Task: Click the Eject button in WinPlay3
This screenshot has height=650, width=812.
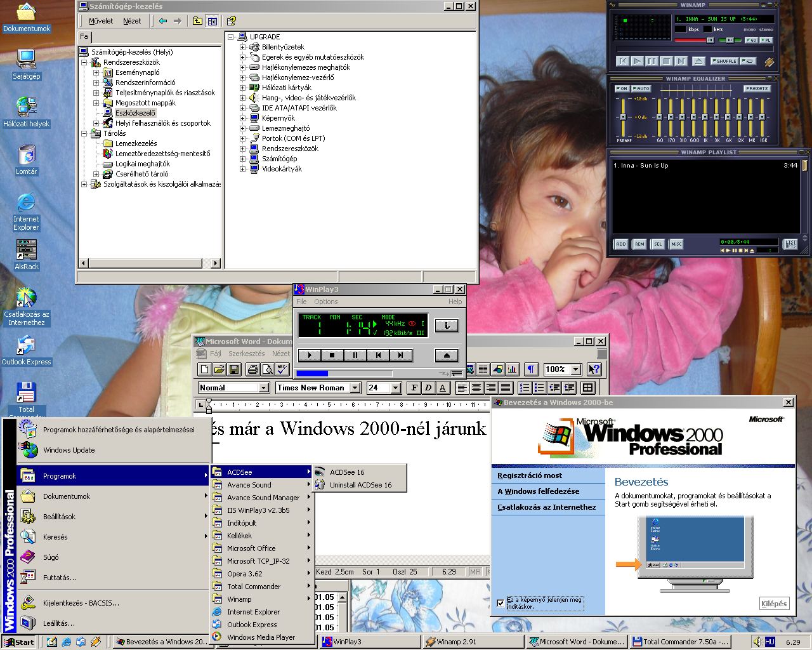Action: click(447, 355)
